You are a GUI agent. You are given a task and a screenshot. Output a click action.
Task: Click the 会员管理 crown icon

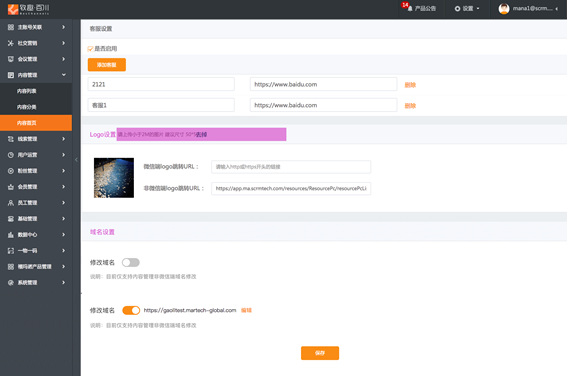point(11,187)
